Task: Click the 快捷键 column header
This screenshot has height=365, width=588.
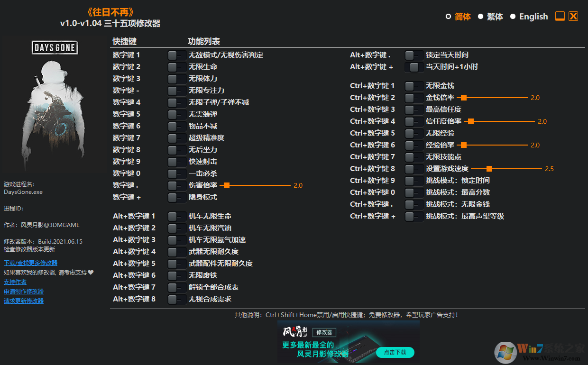Action: click(125, 42)
